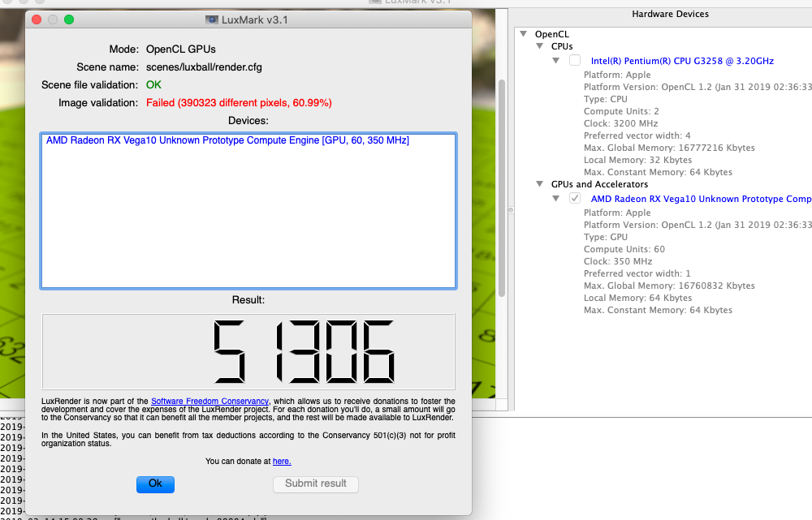The height and width of the screenshot is (520, 812).
Task: Click the 'Type: GPU' row
Action: (606, 237)
